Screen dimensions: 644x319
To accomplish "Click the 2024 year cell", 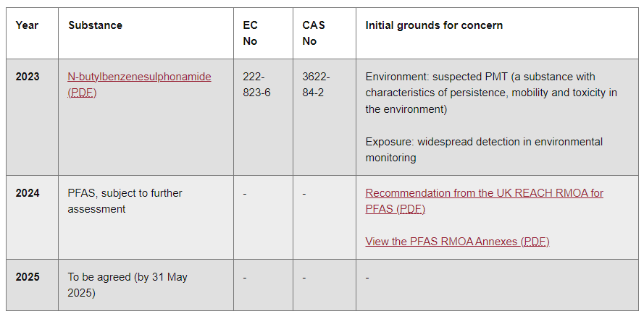I will [28, 193].
